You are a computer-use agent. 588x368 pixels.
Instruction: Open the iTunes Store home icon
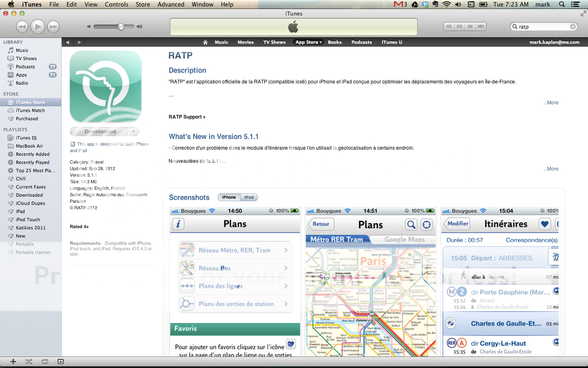click(205, 42)
